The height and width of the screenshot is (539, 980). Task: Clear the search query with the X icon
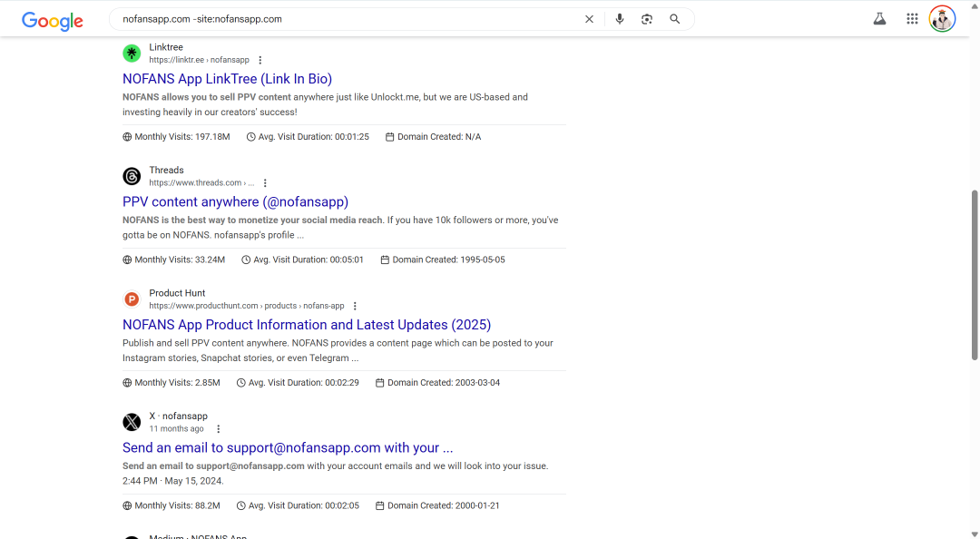[x=589, y=19]
